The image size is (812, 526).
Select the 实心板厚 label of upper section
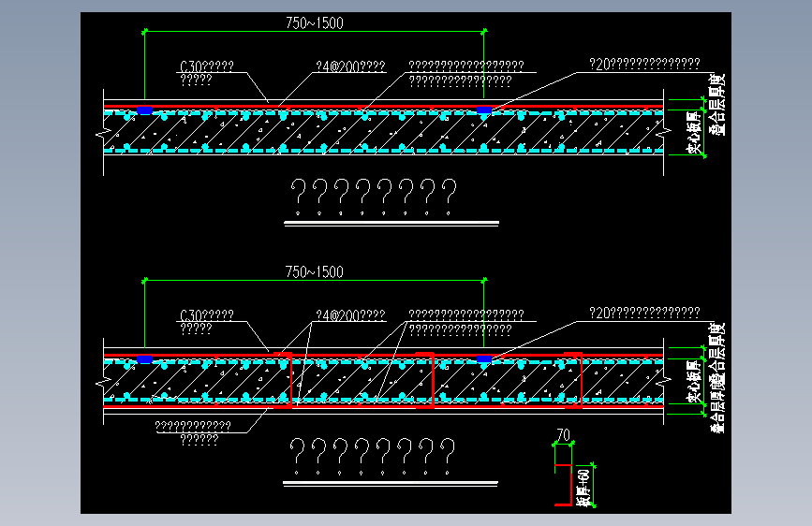pyautogui.click(x=693, y=133)
